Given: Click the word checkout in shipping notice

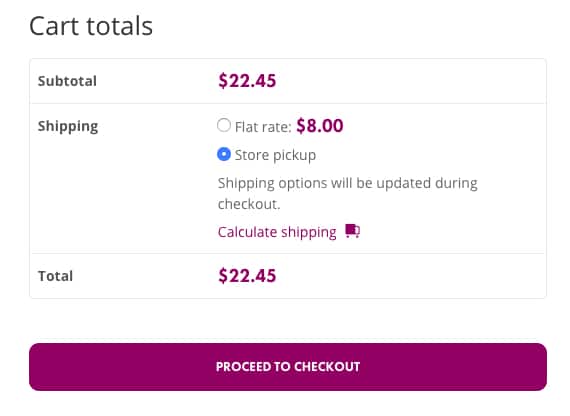Looking at the screenshot, I should pos(249,204).
